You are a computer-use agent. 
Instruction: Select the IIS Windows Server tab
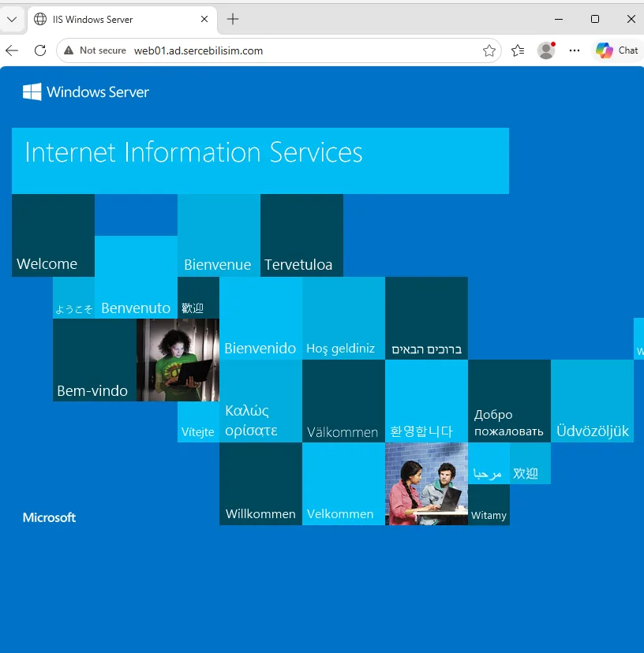122,20
